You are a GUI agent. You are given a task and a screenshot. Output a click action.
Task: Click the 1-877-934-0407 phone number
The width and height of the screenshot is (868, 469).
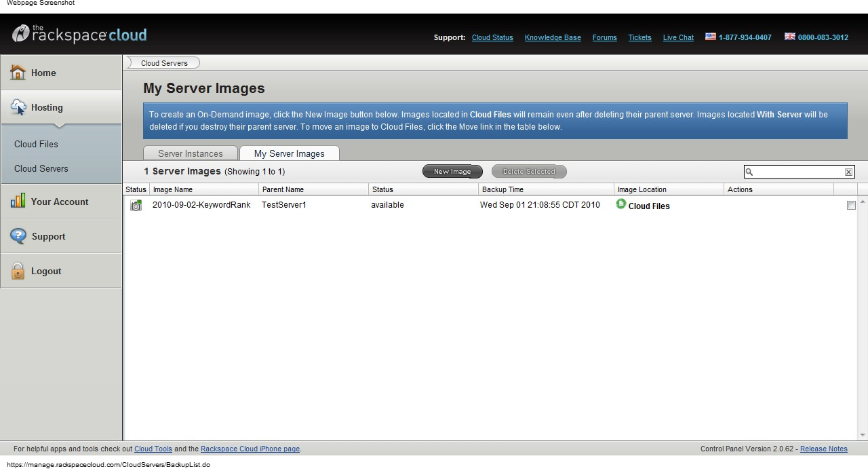pos(745,37)
